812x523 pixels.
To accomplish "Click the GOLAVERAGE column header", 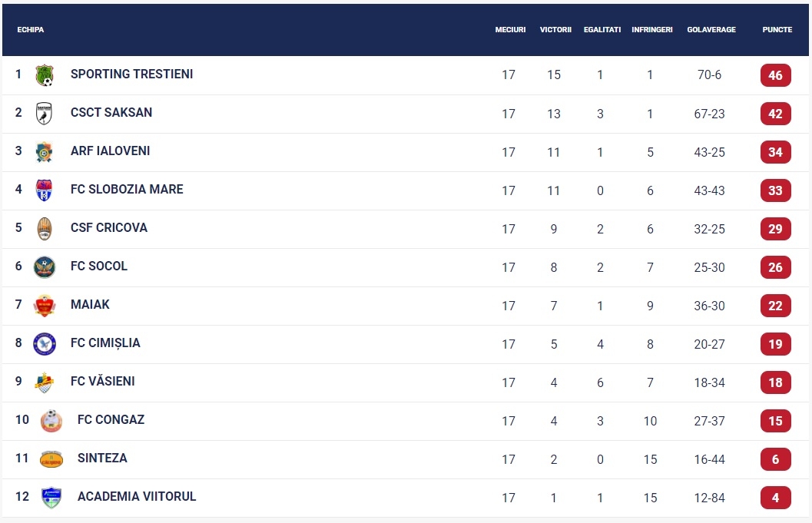I will 711,29.
